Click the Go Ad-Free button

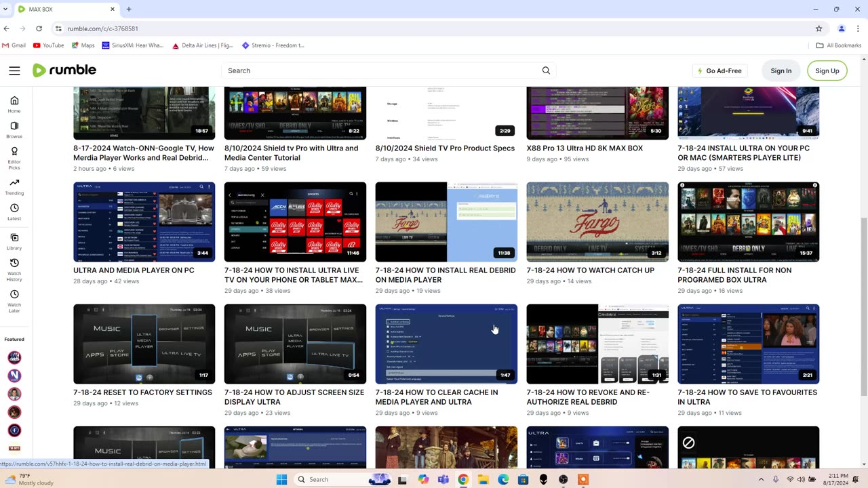719,70
